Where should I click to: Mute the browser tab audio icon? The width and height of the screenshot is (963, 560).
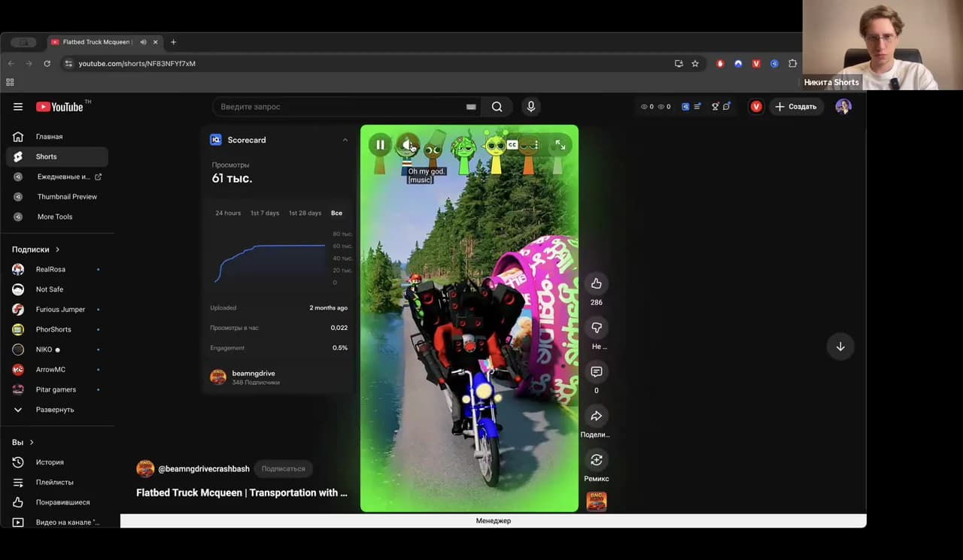143,42
